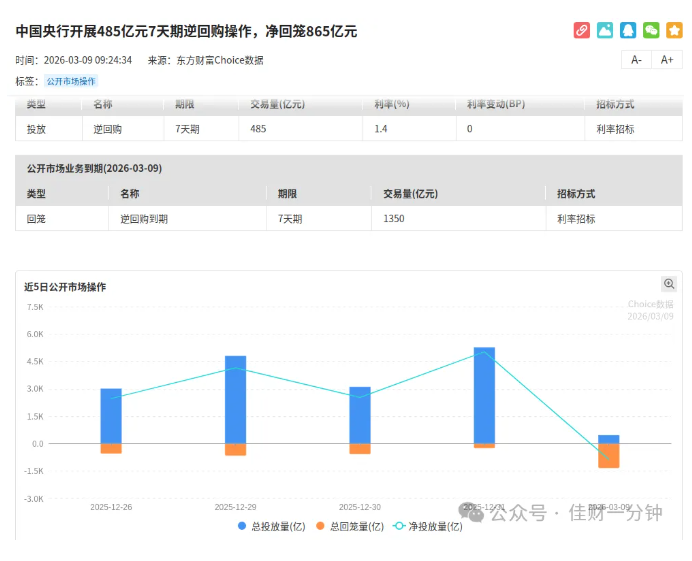Viewport: 692px width, 561px height.
Task: Zoom the chart with magnifier icon
Action: (x=669, y=284)
